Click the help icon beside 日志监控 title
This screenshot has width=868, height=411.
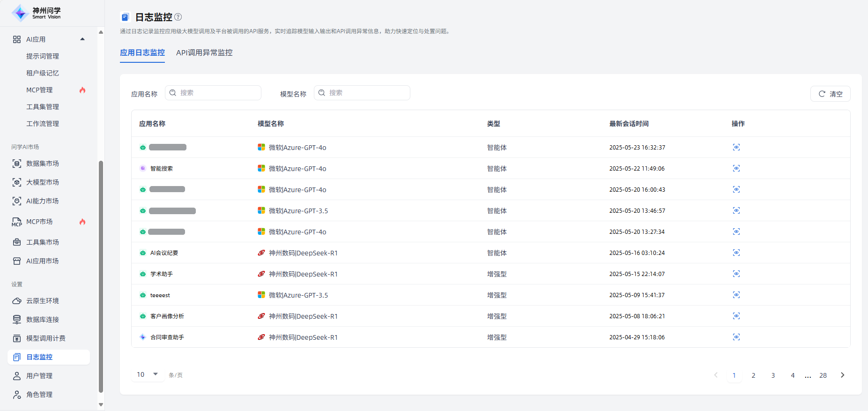178,17
